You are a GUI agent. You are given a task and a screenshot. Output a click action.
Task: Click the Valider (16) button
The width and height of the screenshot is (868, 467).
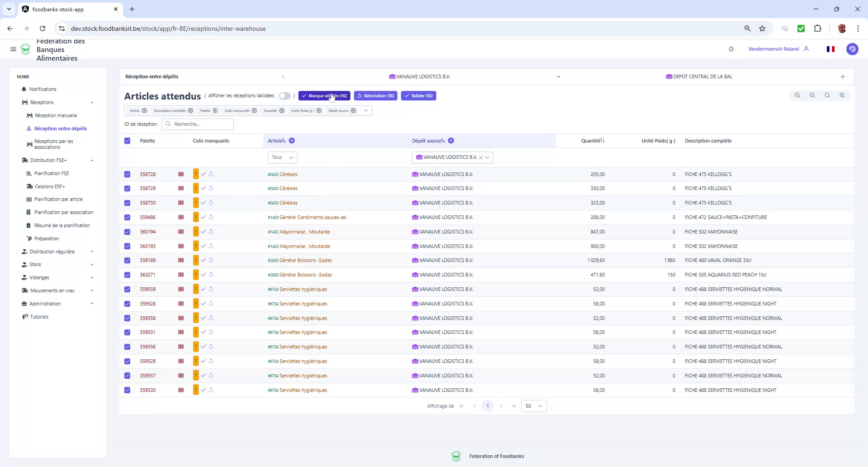418,95
